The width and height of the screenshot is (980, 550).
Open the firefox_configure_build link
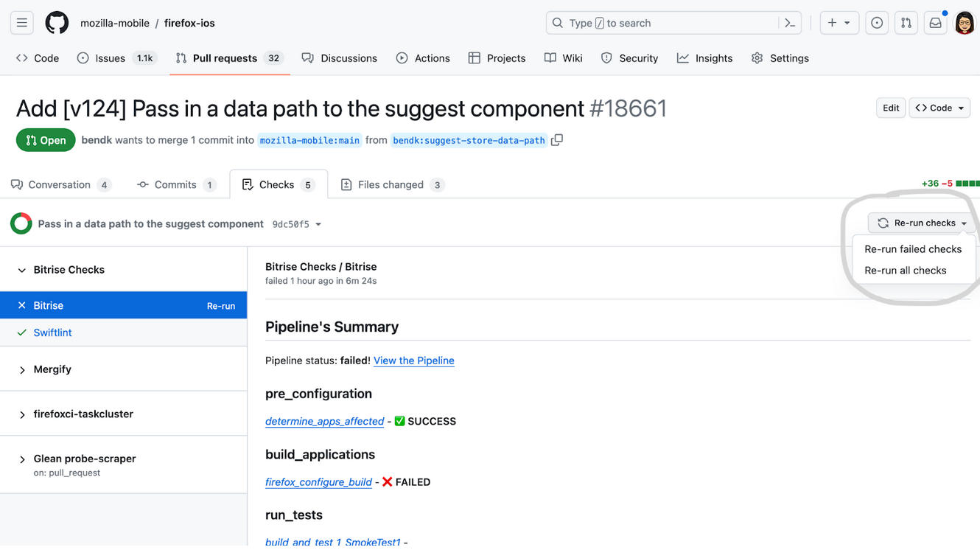pyautogui.click(x=318, y=482)
